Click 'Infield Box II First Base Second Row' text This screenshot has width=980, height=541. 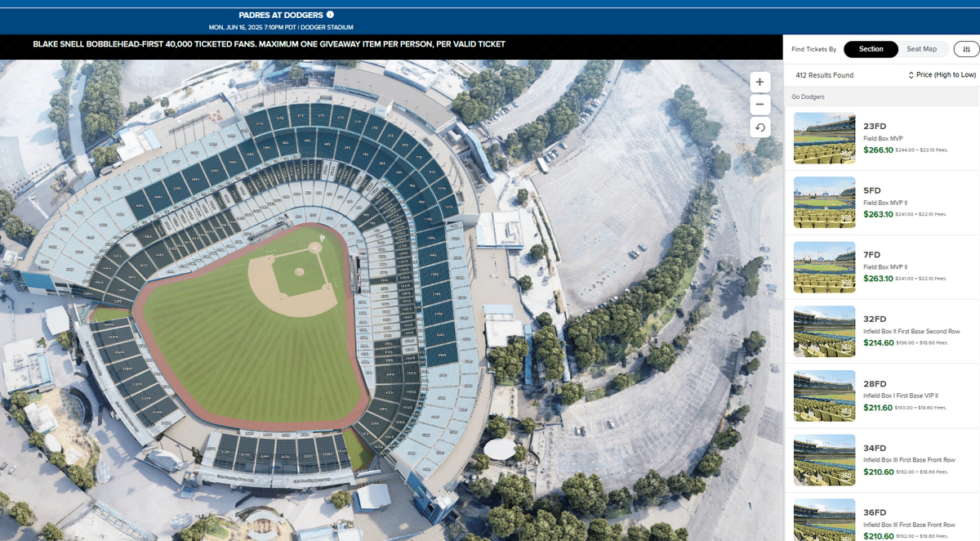[911, 331]
